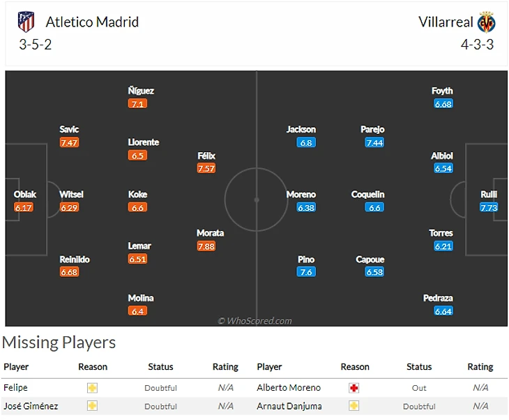The height and width of the screenshot is (420, 509).
Task: Click Koke's name in midfield
Action: 137,195
